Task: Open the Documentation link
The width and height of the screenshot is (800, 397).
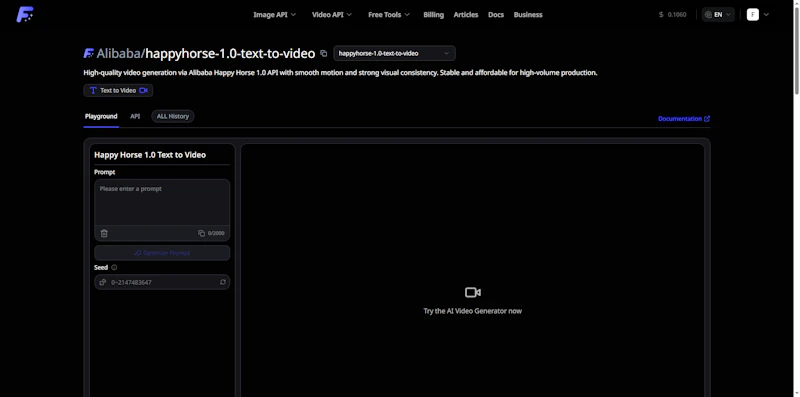Action: coord(684,119)
